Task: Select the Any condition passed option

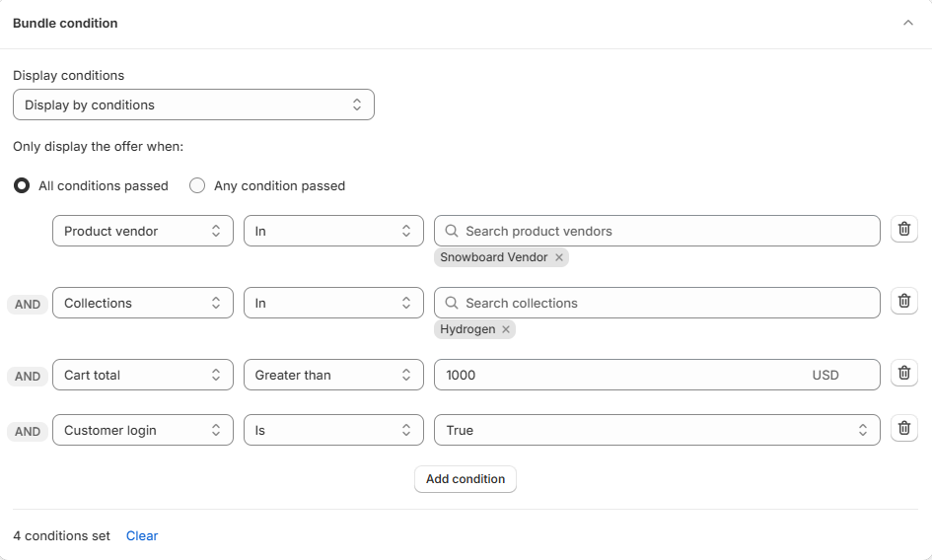Action: tap(197, 185)
